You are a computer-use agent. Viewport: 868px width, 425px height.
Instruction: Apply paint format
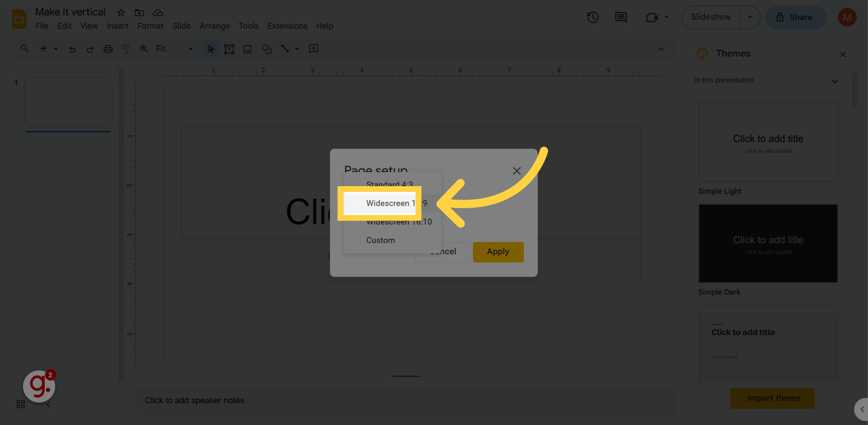click(125, 49)
